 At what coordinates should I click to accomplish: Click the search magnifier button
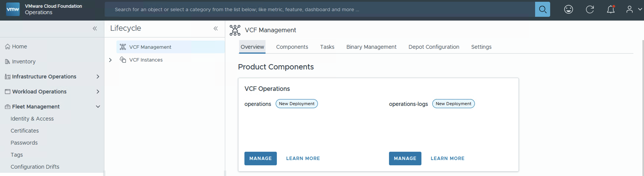pyautogui.click(x=542, y=9)
